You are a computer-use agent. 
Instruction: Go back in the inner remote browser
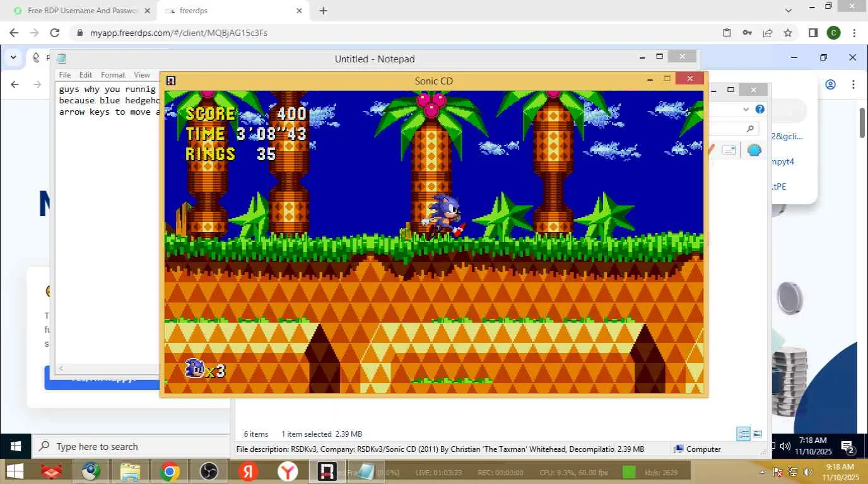click(15, 84)
